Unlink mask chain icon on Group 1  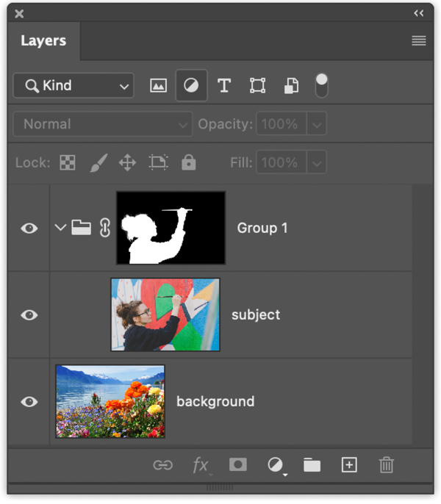105,228
